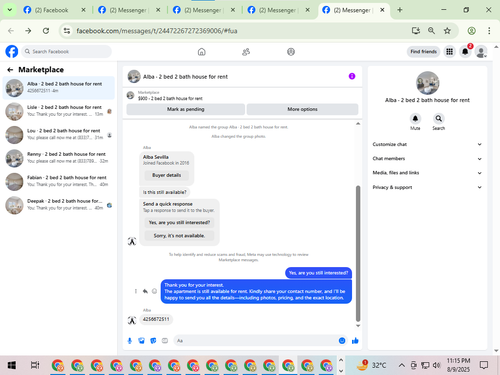Open the Facebook menu grid icon
Viewport: 500px width, 375px height.
click(x=450, y=52)
